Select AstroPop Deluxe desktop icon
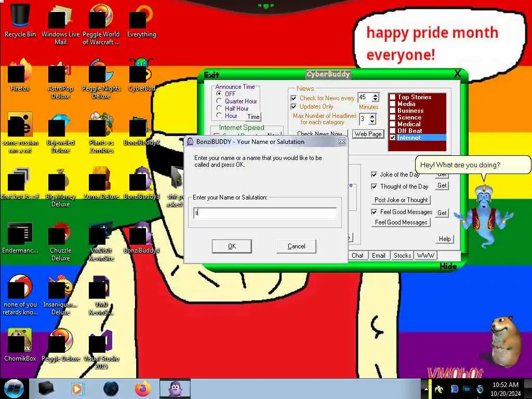Screen dimensions: 532x399 [60, 79]
